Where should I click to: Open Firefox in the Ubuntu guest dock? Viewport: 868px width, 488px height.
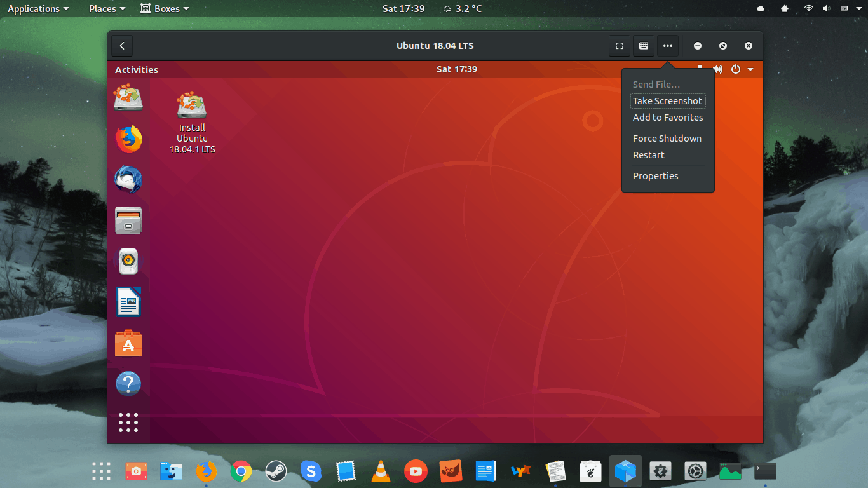128,139
